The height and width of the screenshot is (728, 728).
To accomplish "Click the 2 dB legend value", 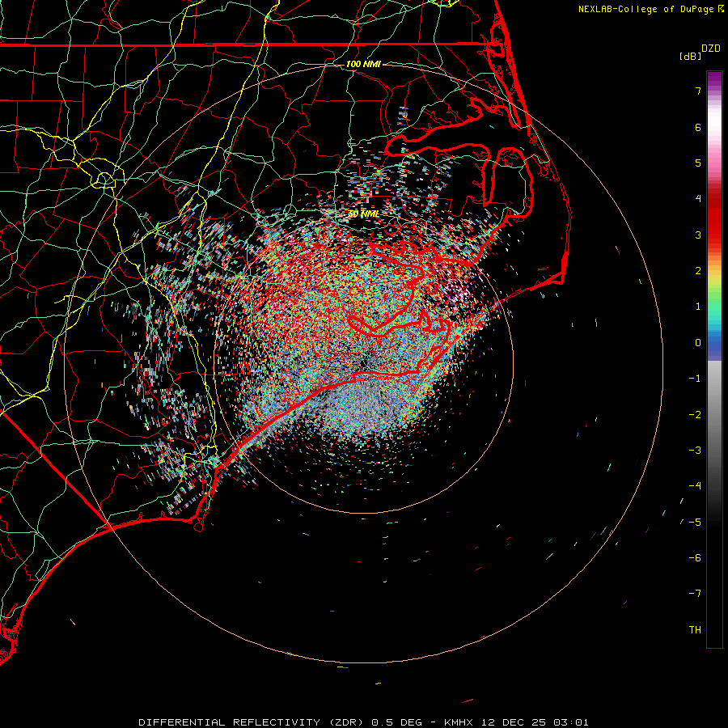I will pyautogui.click(x=698, y=271).
